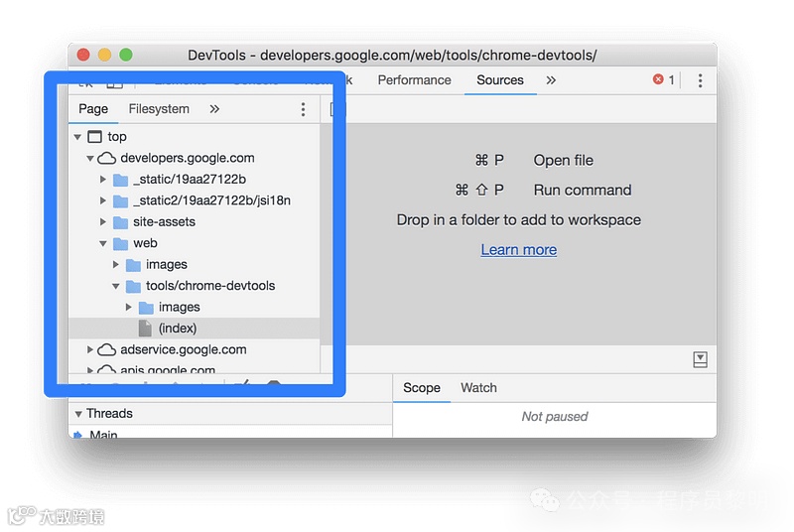Expand the _static/19aa27122b folder
Viewport: 794px width, 532px height.
click(103, 180)
